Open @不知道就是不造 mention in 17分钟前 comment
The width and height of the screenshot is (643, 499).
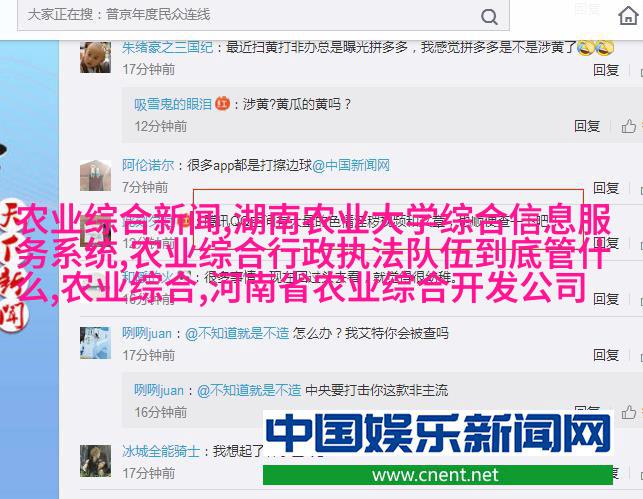237,333
